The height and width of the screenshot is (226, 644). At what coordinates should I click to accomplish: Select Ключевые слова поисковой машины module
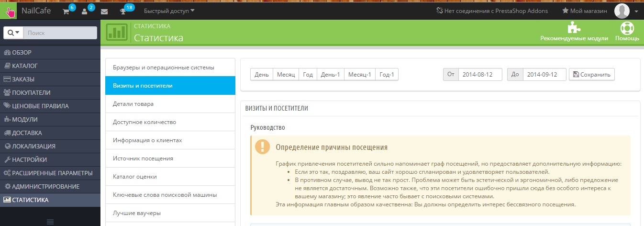point(170,195)
